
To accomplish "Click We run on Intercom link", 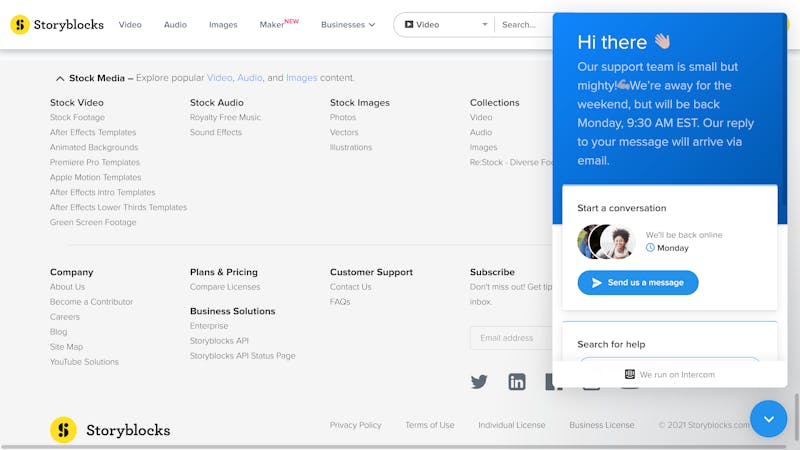I will 670,374.
